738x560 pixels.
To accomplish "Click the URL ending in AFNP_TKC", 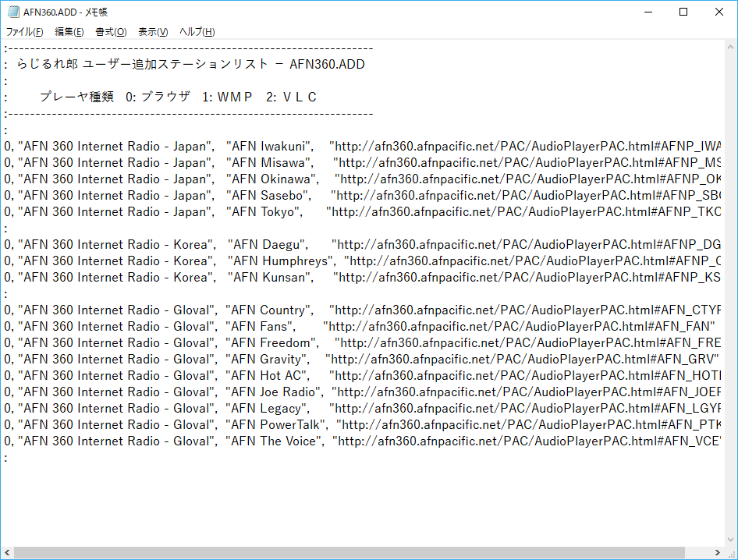I will coord(523,212).
